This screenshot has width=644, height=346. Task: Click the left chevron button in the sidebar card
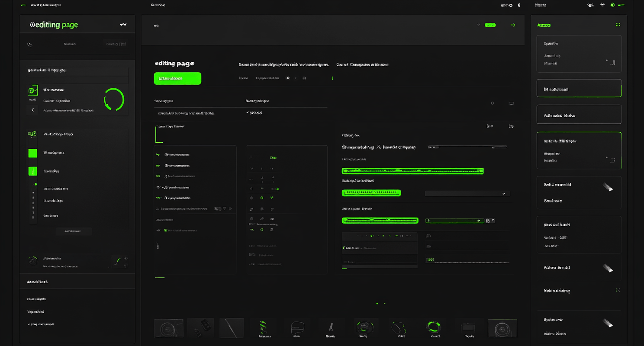tap(33, 110)
